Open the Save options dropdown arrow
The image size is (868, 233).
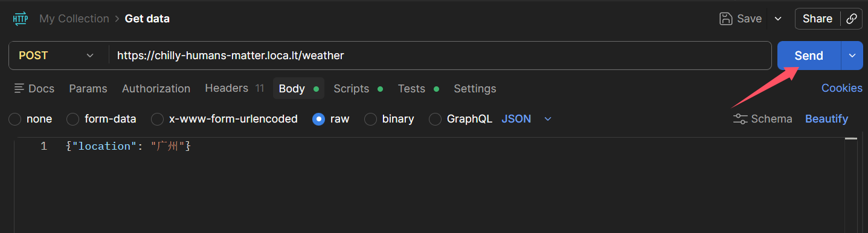coord(778,19)
